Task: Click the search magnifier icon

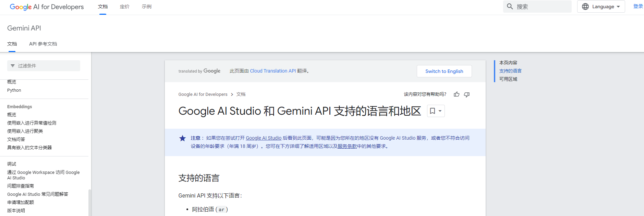Action: [x=510, y=7]
